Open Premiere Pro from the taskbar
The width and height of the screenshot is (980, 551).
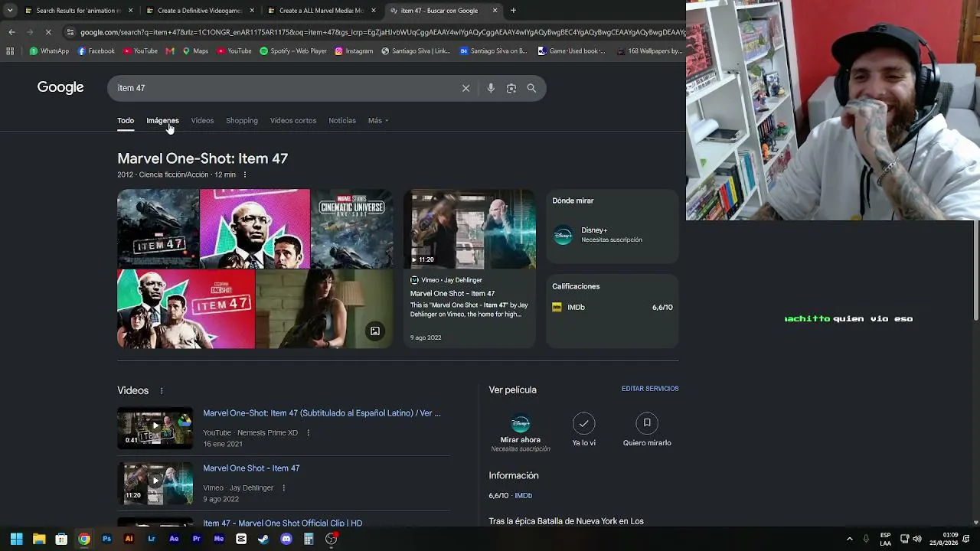pos(197,539)
